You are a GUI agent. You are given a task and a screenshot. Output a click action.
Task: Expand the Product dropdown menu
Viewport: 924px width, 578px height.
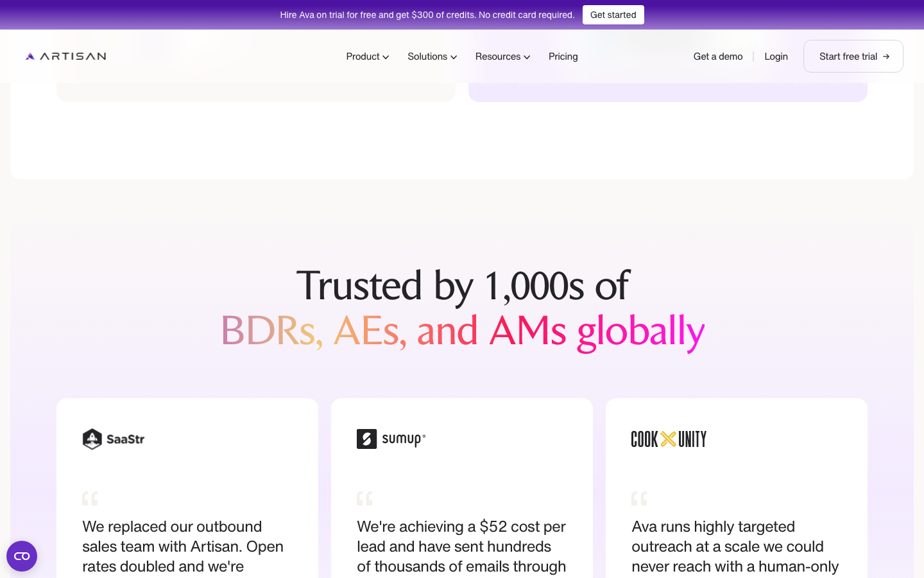[x=368, y=57]
